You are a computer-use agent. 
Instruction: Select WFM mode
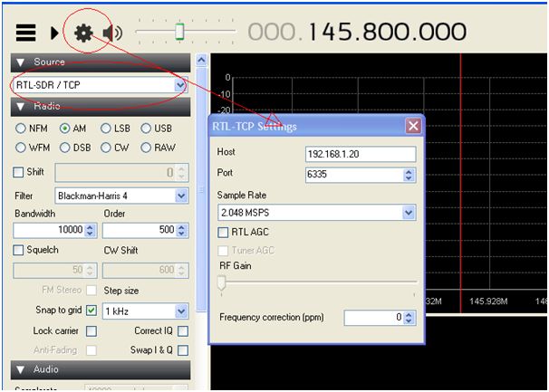click(21, 148)
